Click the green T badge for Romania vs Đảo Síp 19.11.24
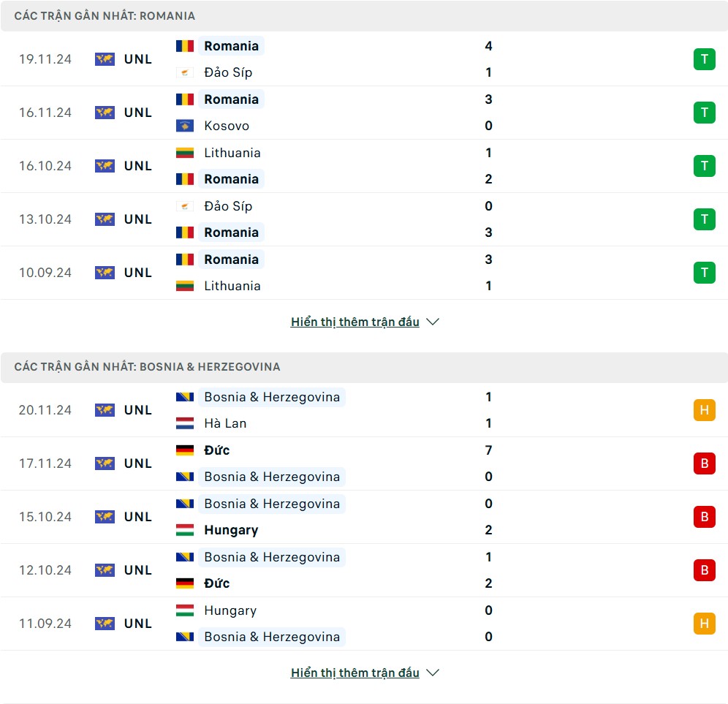The width and height of the screenshot is (728, 704). point(704,59)
